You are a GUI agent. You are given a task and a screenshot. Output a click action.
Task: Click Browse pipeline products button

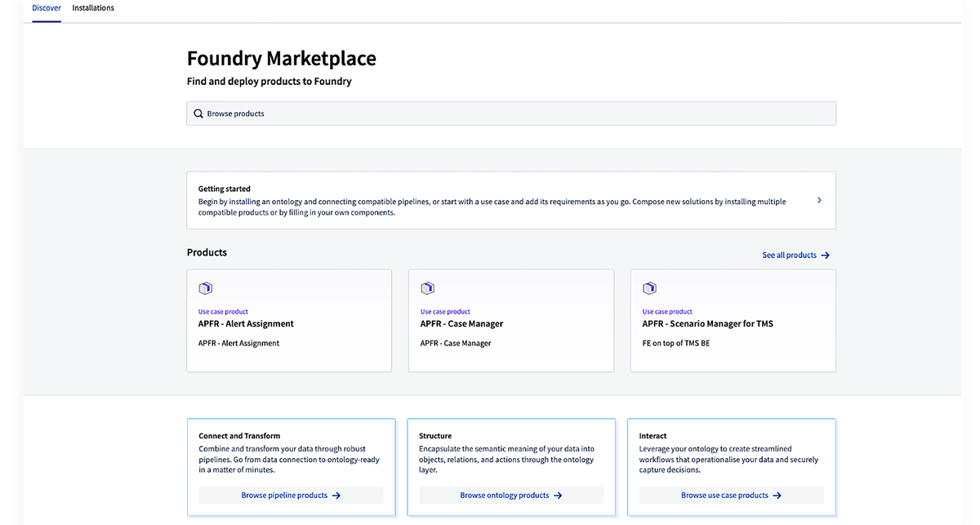(291, 496)
